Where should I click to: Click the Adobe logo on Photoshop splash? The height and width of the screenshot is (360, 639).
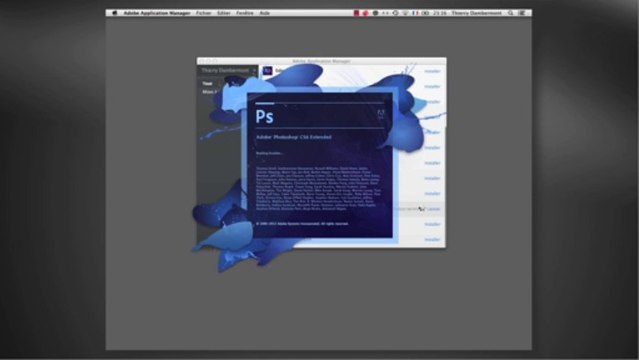point(381,114)
